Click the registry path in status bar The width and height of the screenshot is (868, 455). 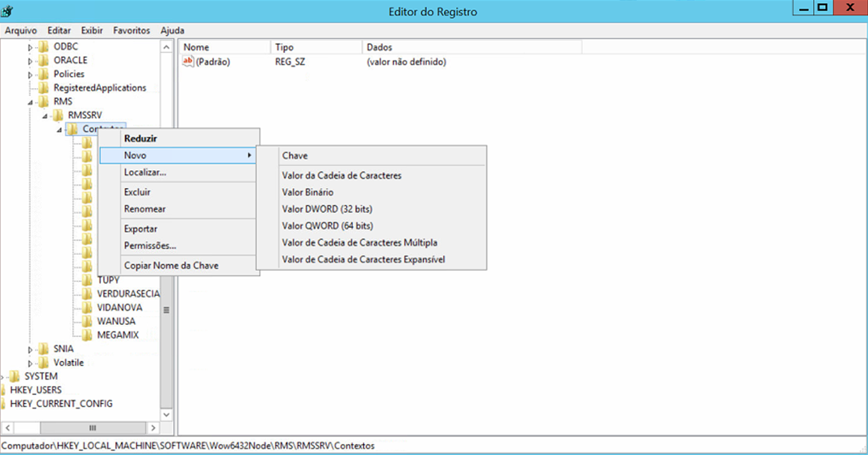coord(188,445)
